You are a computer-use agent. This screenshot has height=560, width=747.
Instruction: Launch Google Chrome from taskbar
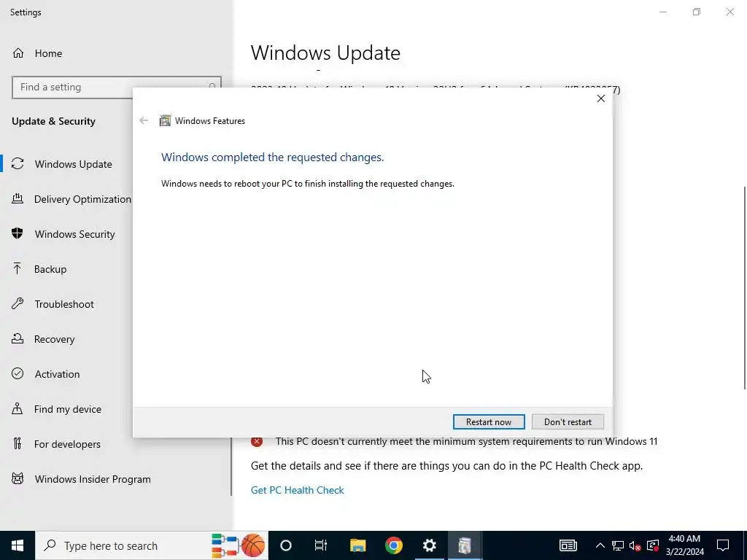[393, 545]
